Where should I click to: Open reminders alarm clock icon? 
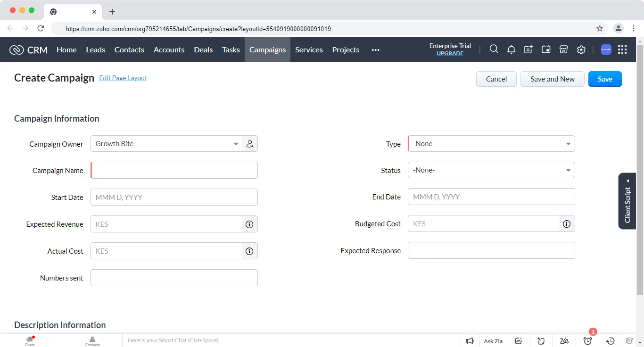tap(587, 341)
